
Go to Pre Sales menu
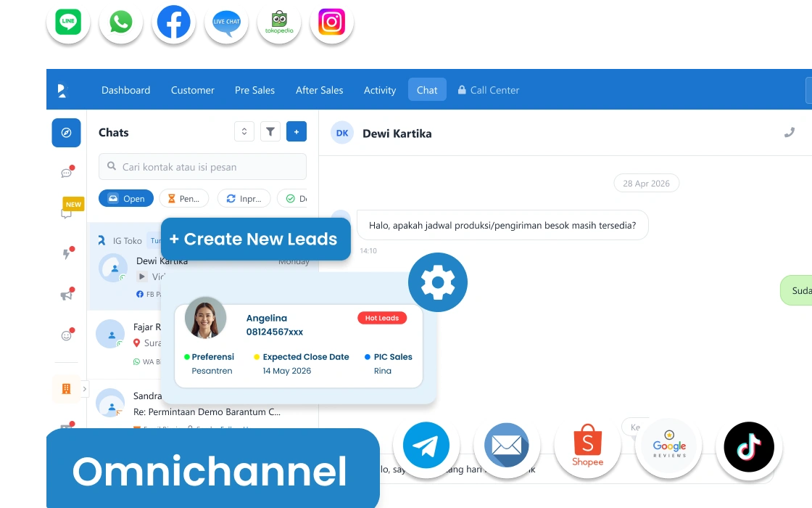click(x=254, y=90)
